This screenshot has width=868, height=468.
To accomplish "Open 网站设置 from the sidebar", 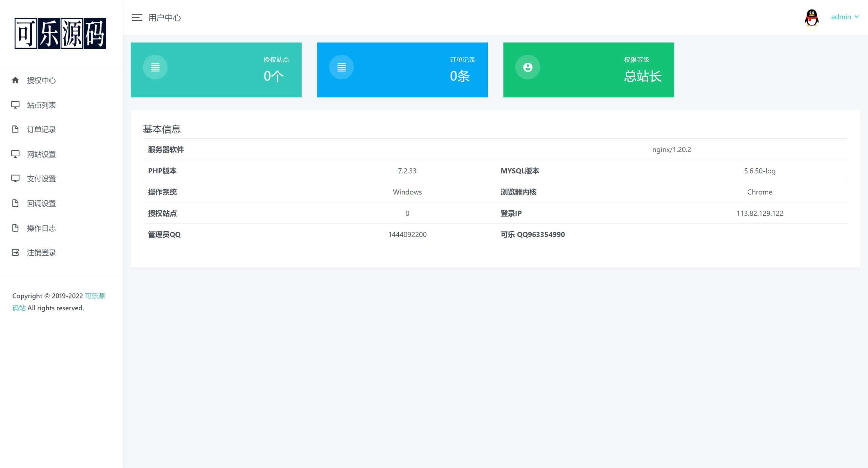I will coord(61,154).
